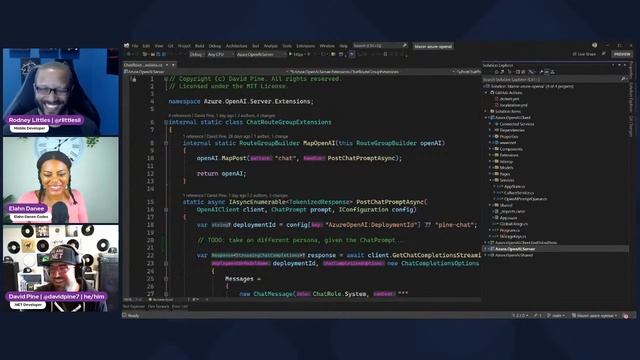Open the View menu

point(159,46)
